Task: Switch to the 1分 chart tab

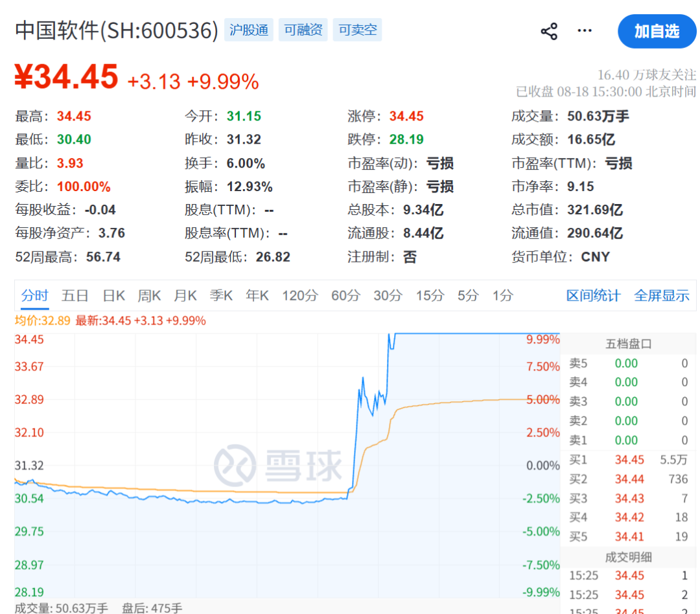Action: pos(503,295)
